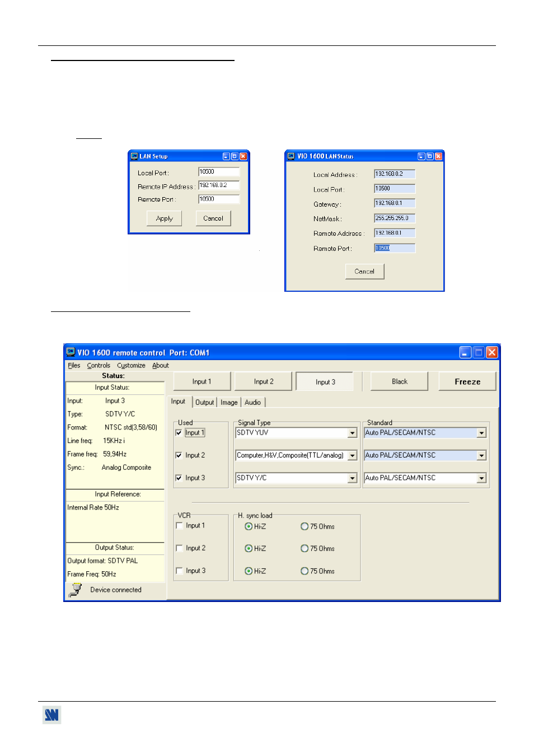Click Local Address field in LAN Status window
The image size is (534, 756).
click(395, 174)
